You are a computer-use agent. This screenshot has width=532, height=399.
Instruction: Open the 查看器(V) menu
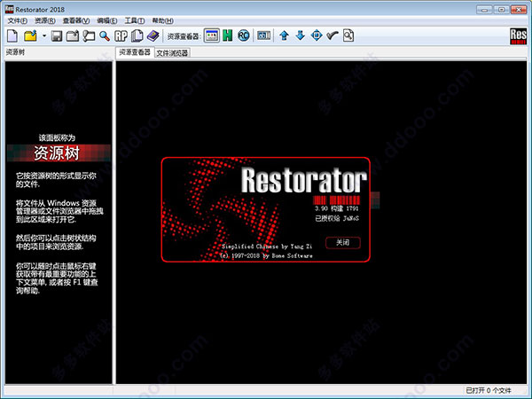(76, 20)
